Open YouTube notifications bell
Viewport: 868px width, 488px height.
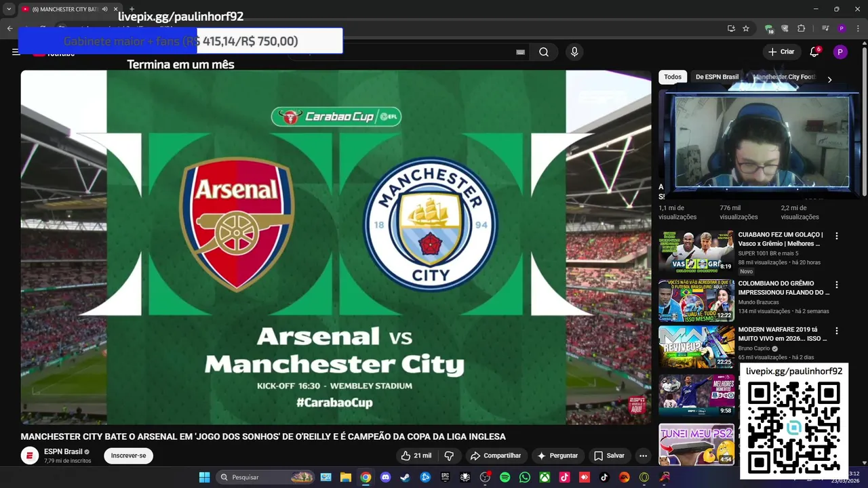click(814, 52)
